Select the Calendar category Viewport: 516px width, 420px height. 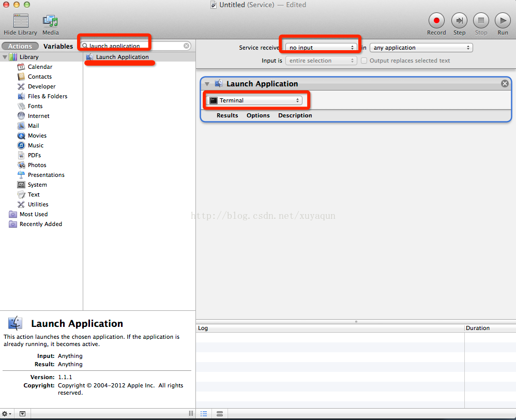pos(40,67)
